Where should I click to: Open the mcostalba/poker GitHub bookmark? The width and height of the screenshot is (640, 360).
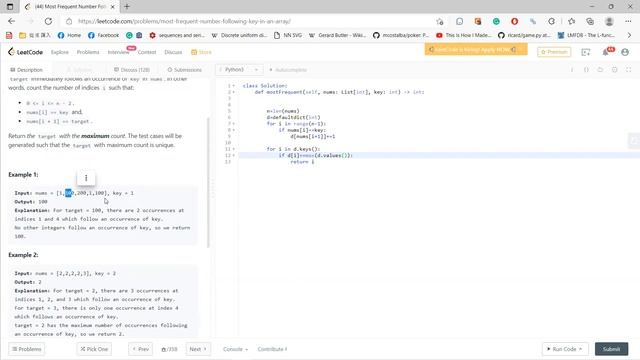pyautogui.click(x=401, y=36)
